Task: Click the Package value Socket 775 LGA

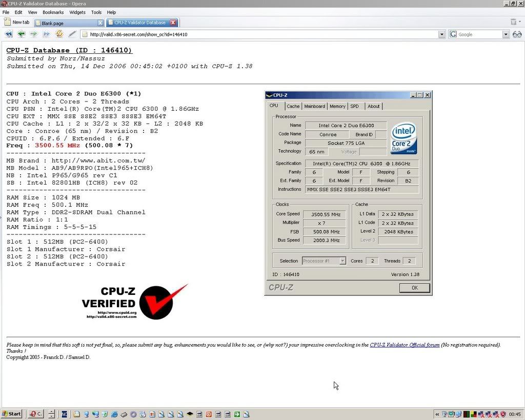Action: (346, 143)
